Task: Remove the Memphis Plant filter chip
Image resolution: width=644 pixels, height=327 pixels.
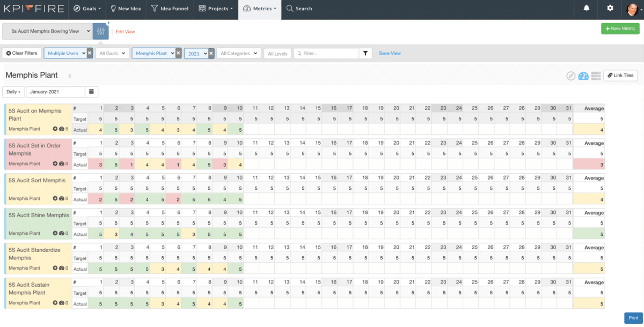Action: click(178, 53)
